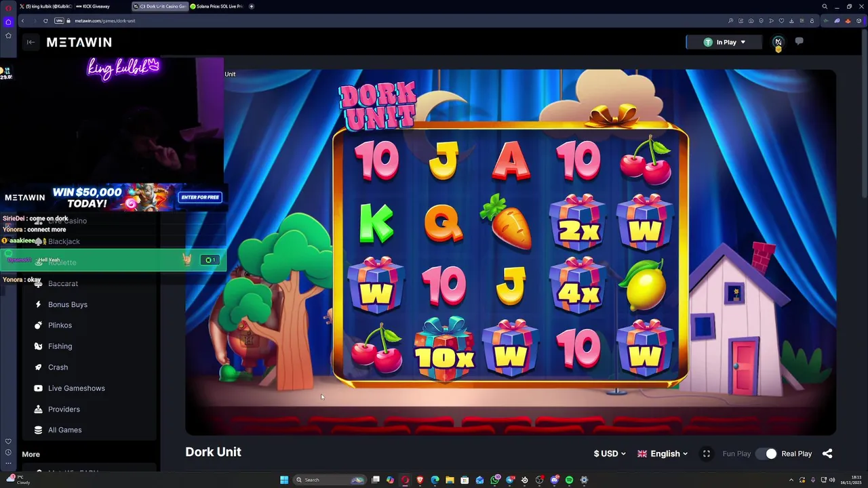This screenshot has width=868, height=488.
Task: Click the 'connect more' chat message
Action: pos(46,229)
